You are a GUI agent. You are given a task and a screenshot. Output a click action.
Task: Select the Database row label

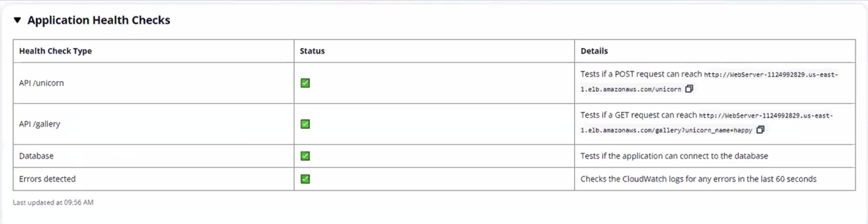(x=36, y=156)
